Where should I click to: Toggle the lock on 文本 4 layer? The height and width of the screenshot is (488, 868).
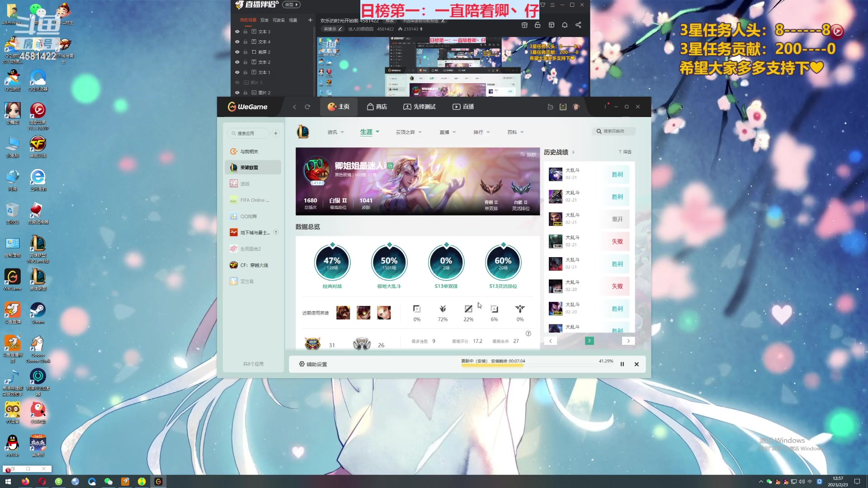(245, 42)
